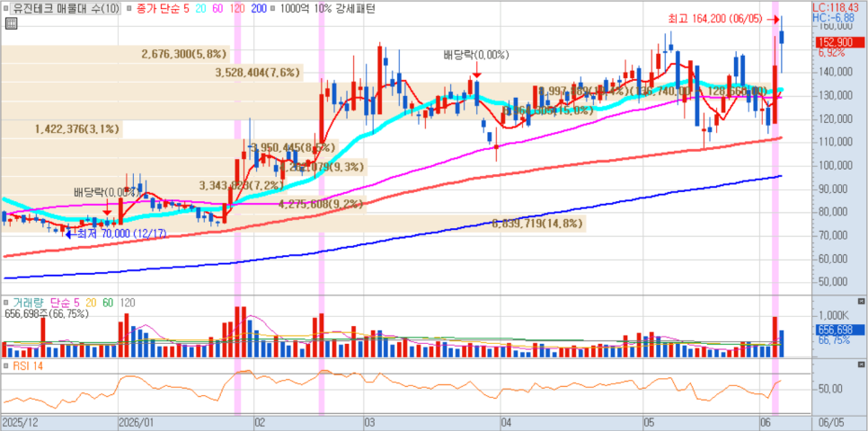Click the 06 month label on date axis
868x431 pixels.
pyautogui.click(x=766, y=422)
